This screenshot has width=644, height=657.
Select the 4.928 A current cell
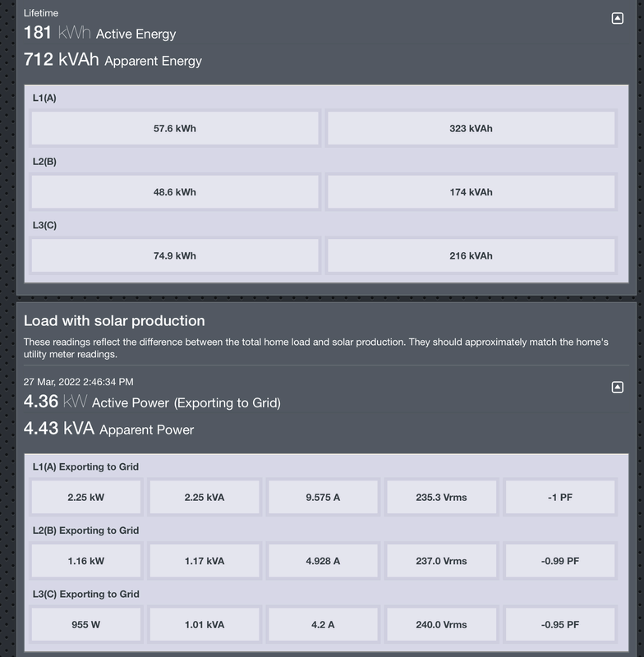tap(323, 561)
